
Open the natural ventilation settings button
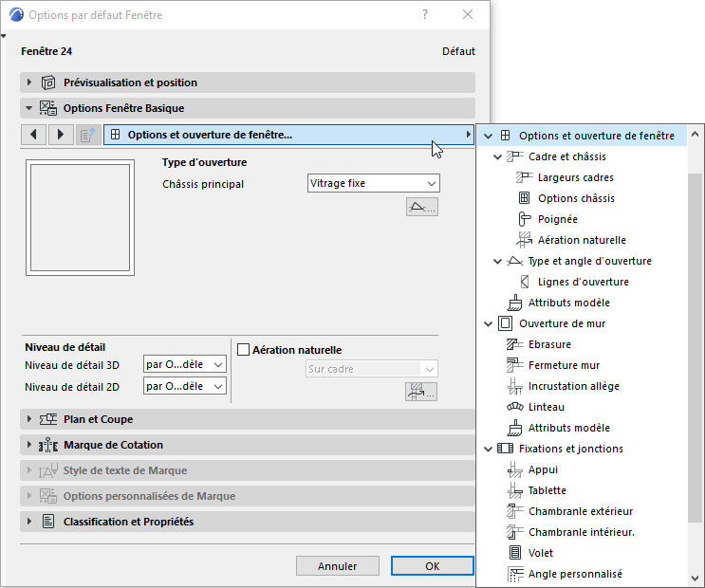(421, 392)
